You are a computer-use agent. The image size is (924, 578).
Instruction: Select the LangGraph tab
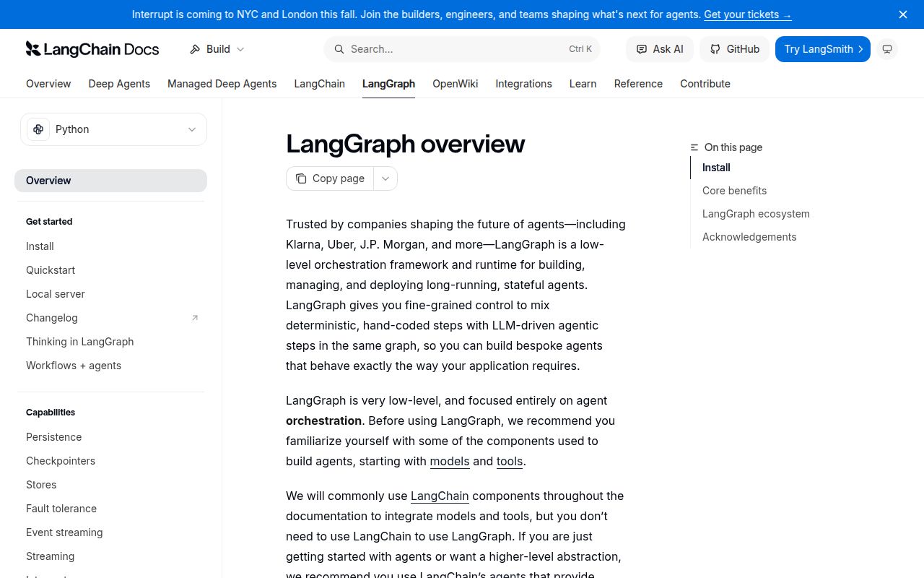pyautogui.click(x=388, y=84)
